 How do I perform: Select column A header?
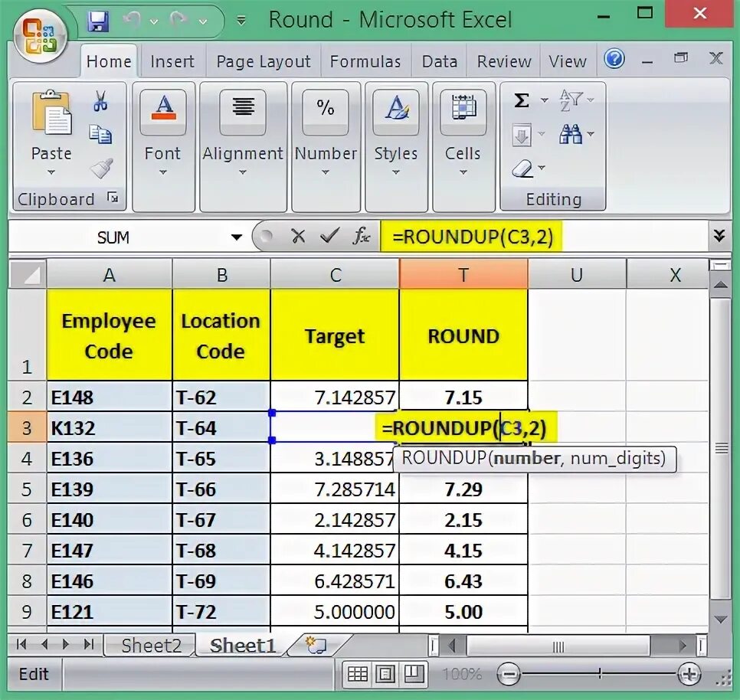[x=110, y=274]
